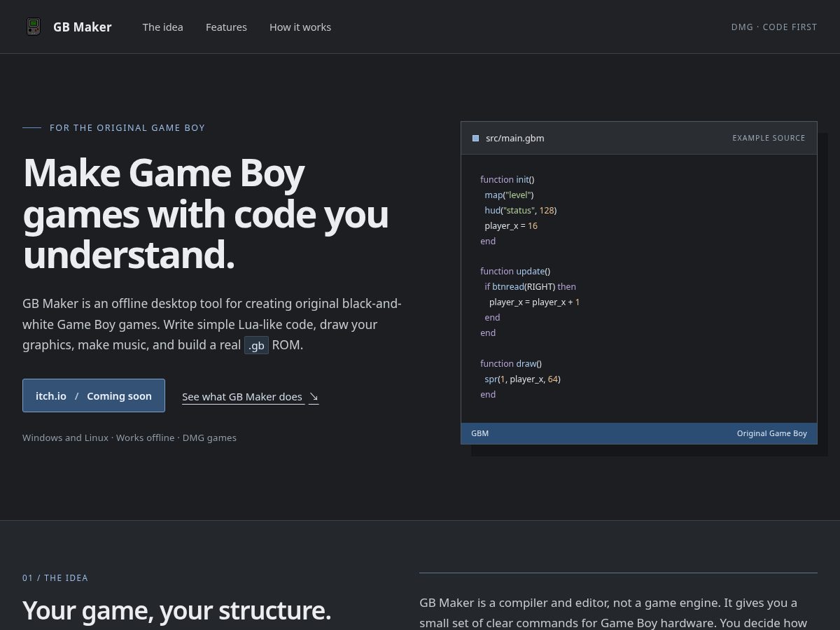This screenshot has height=630, width=840.
Task: Open the Features nav item
Action: (226, 27)
